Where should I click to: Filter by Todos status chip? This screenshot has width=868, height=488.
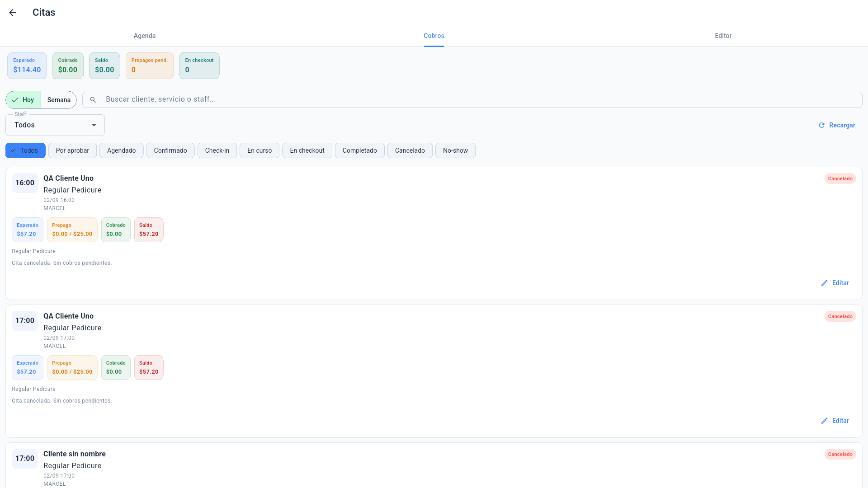click(x=25, y=150)
